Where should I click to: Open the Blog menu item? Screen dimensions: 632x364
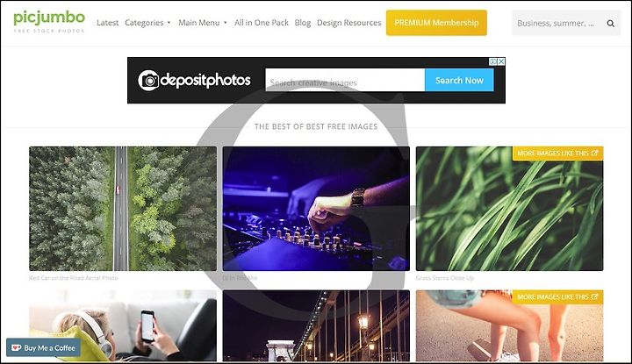[303, 23]
